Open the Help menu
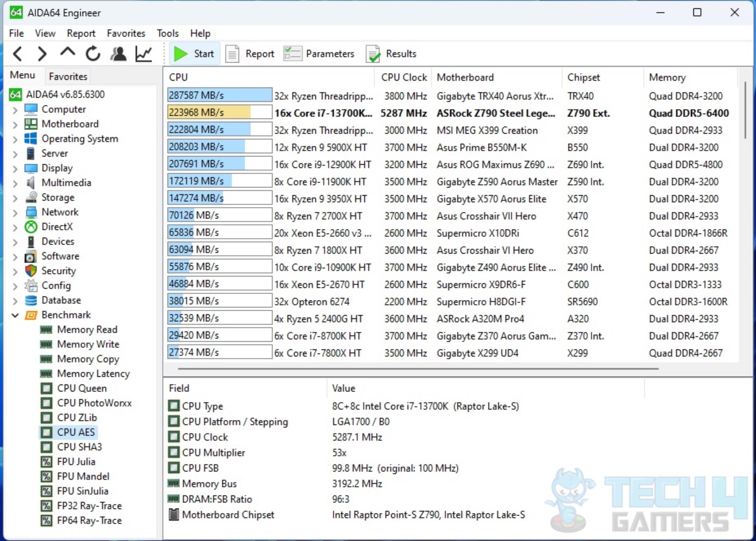Screen dimensions: 756x541 point(200,33)
